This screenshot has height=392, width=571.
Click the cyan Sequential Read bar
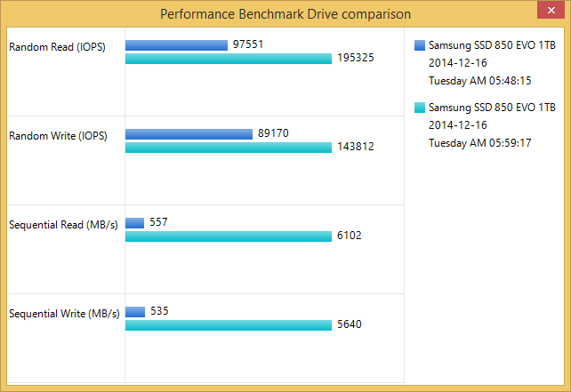point(229,236)
